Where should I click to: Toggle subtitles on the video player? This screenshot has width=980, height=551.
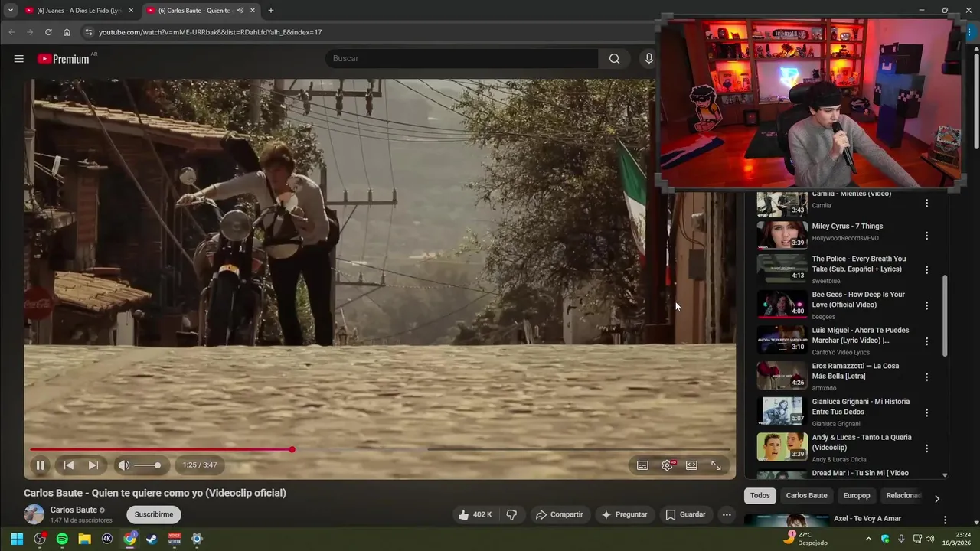pyautogui.click(x=642, y=465)
